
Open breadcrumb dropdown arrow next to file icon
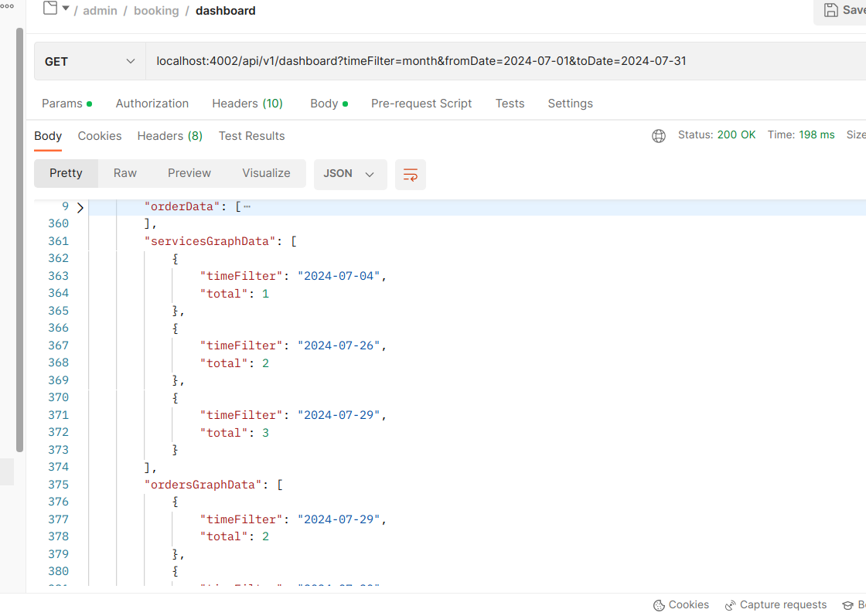pos(66,9)
